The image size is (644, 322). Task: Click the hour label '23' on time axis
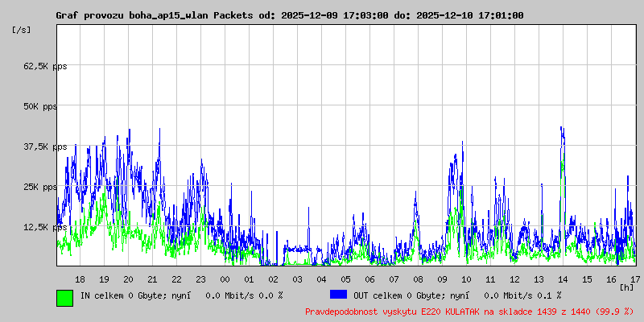pyautogui.click(x=200, y=279)
